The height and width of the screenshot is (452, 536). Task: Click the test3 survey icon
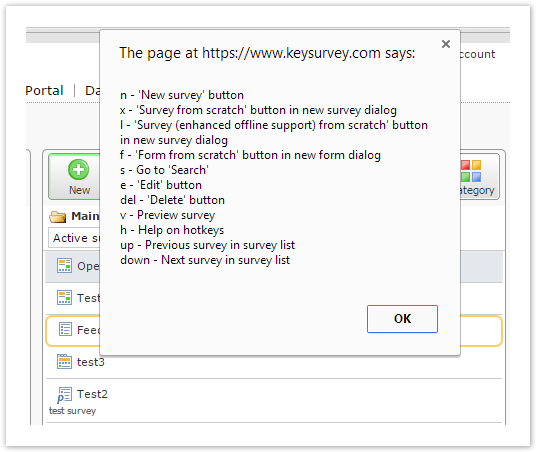[64, 362]
